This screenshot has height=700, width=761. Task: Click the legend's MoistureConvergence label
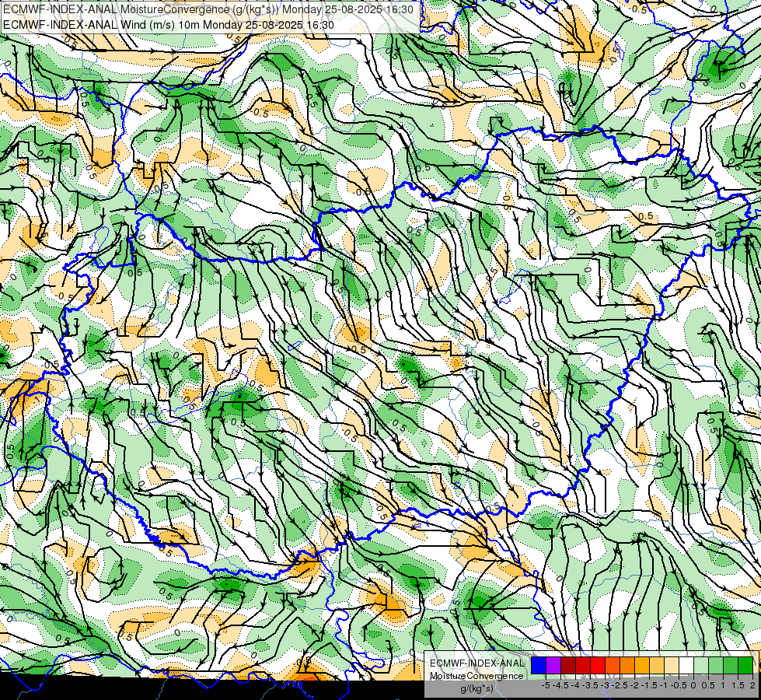[x=476, y=676]
